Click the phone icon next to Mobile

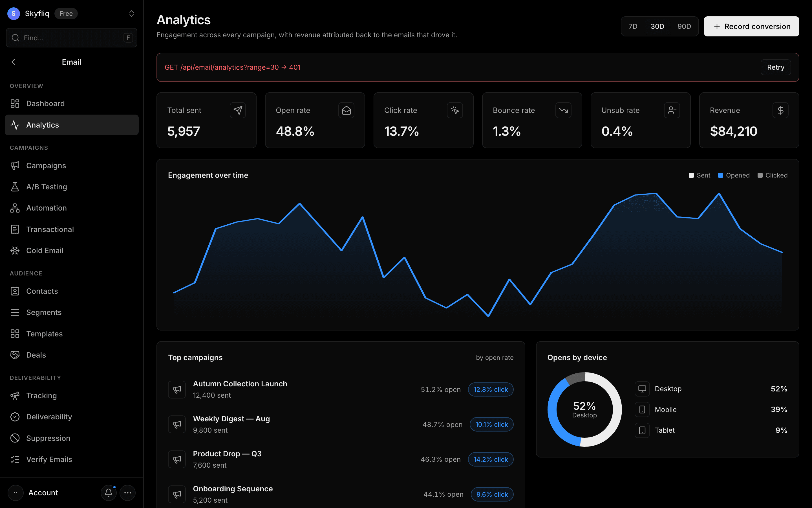[642, 410]
